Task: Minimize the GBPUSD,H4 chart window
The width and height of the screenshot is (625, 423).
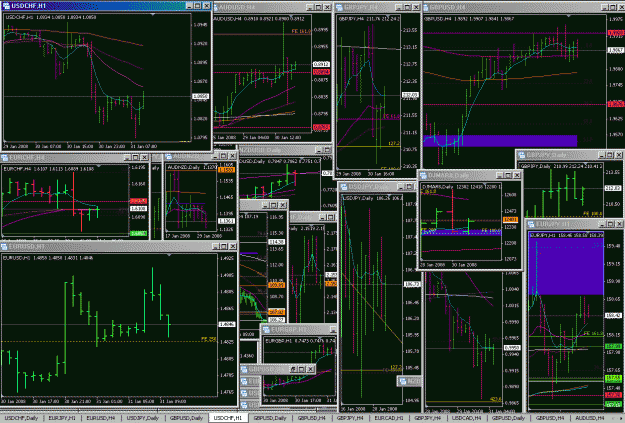Action: tap(604, 7)
